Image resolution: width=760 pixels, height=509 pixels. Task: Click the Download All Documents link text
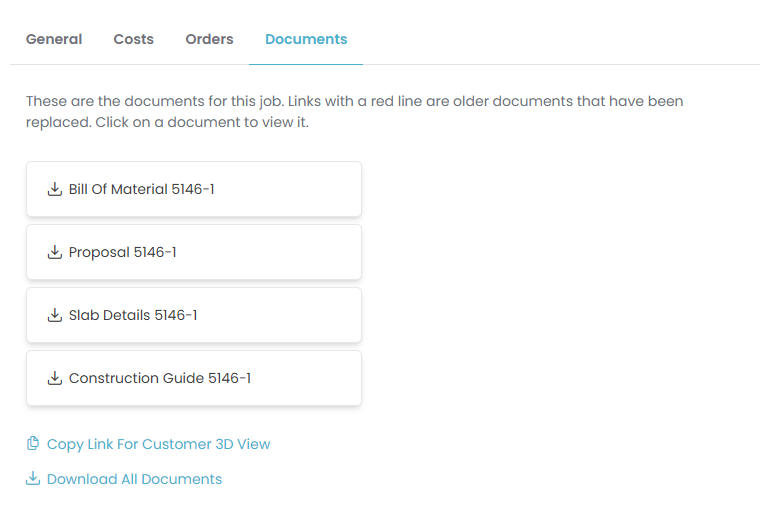[134, 479]
